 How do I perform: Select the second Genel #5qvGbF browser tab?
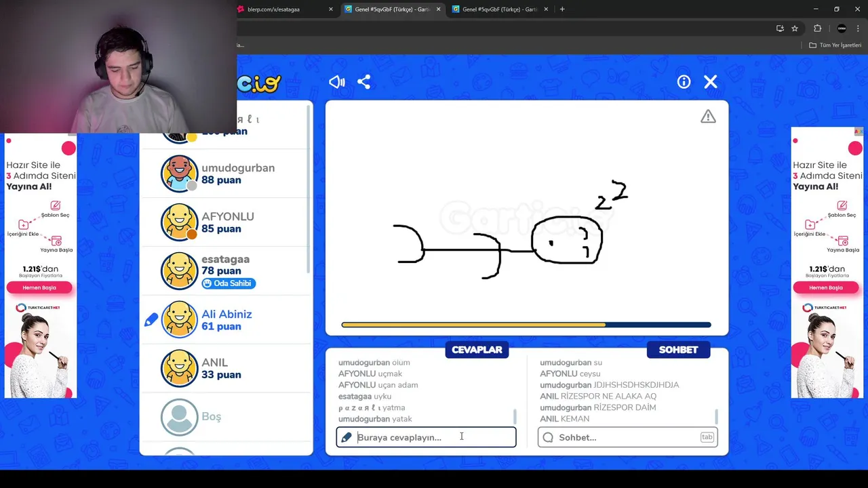coord(499,9)
